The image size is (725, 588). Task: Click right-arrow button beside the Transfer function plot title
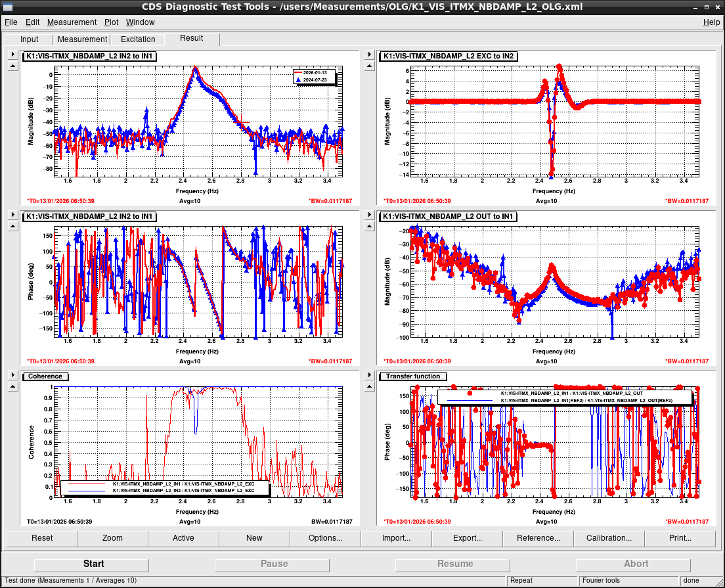[370, 375]
